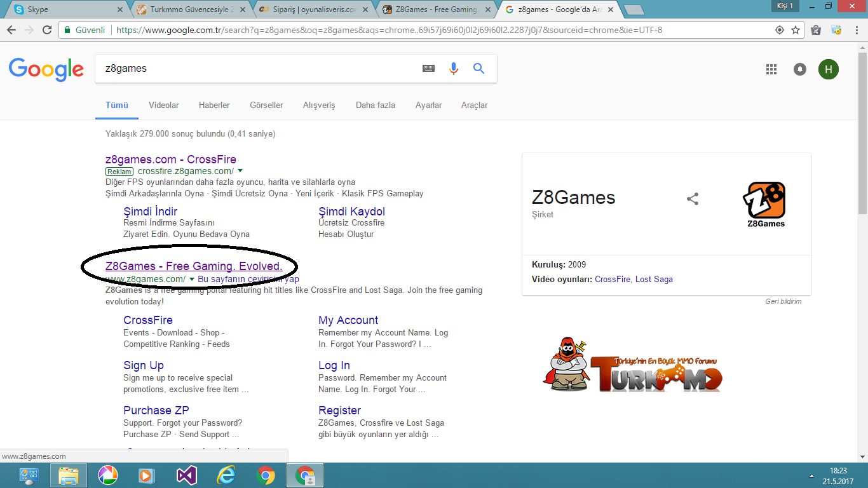The image size is (868, 488).
Task: Launch Internet Explorer from the taskbar
Action: (226, 475)
